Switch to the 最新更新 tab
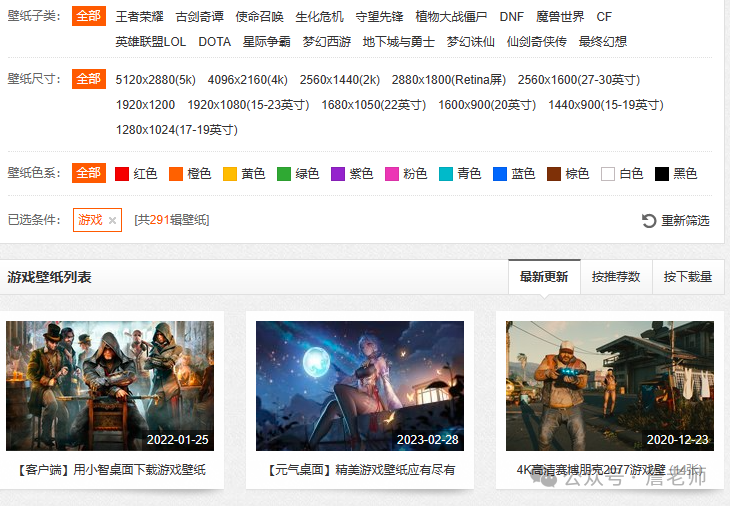This screenshot has width=730, height=506. [x=544, y=277]
